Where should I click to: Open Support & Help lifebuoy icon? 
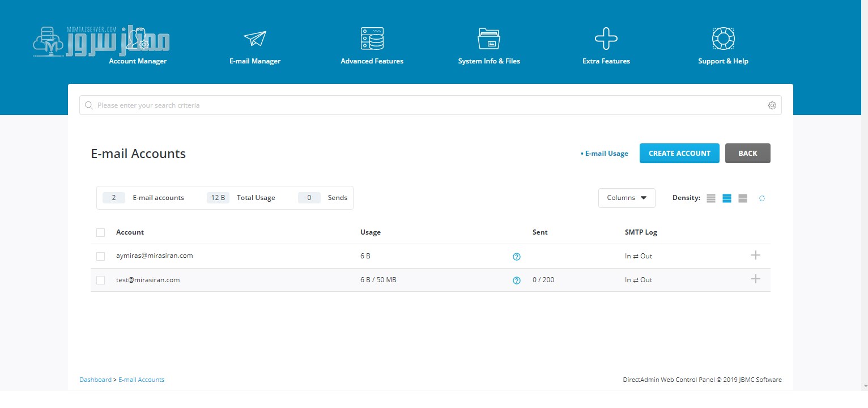(724, 39)
